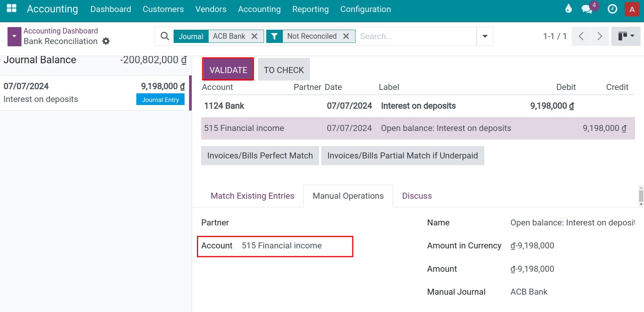
Task: Open the activities clock icon
Action: coord(612,9)
